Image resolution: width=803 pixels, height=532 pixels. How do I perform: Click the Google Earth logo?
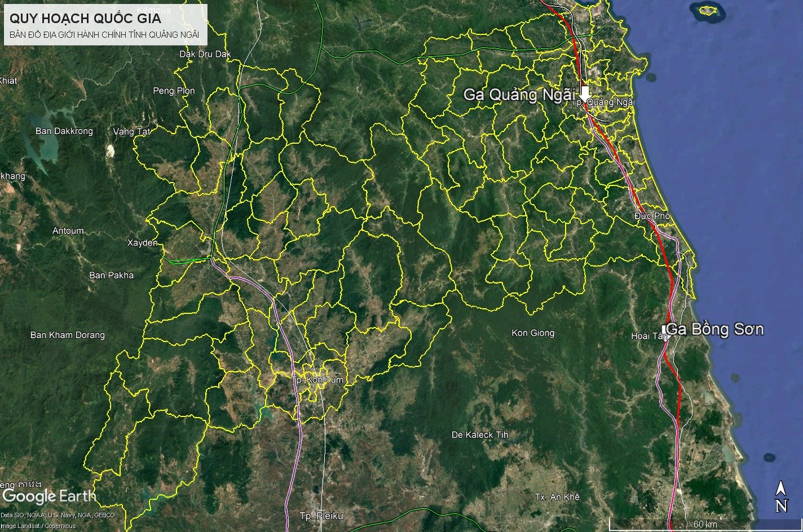coord(49,496)
